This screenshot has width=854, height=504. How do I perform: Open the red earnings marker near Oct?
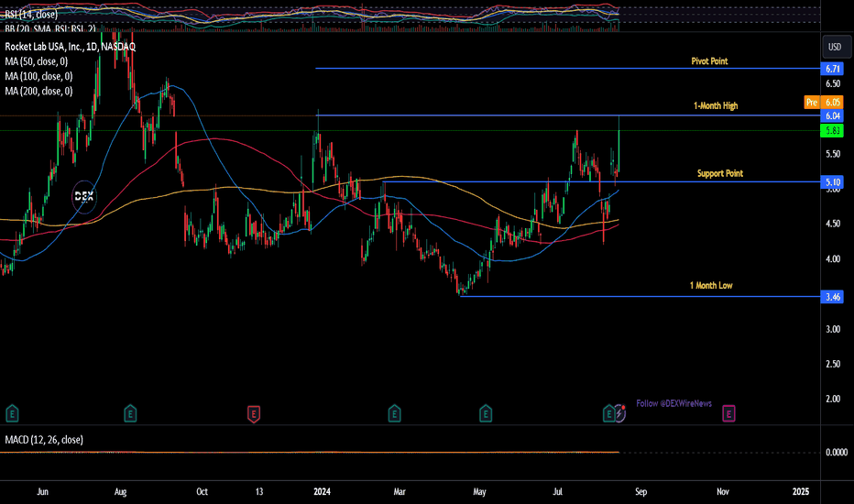tap(253, 413)
